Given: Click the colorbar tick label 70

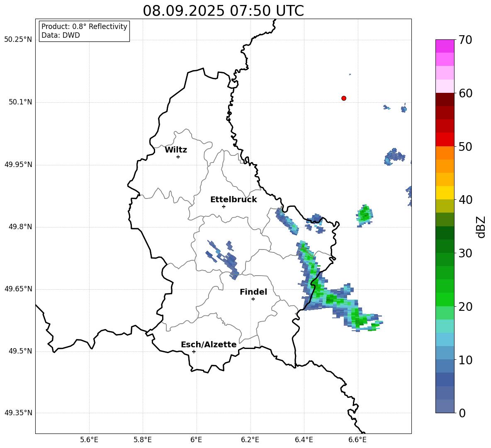Looking at the screenshot, I should (465, 40).
